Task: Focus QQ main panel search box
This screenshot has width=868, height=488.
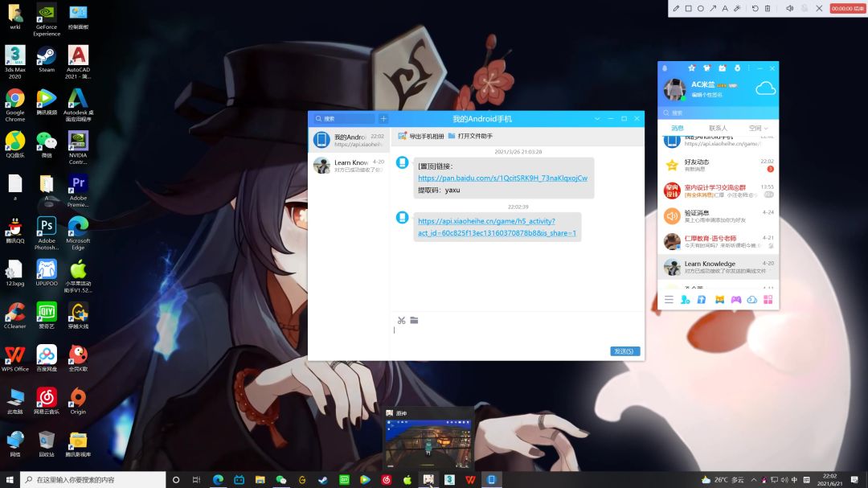Action: tap(718, 113)
